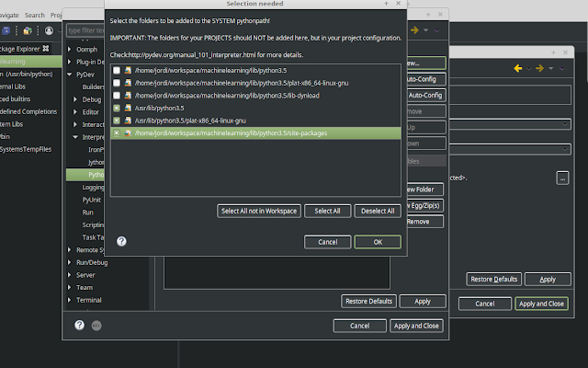Image resolution: width=588 pixels, height=368 pixels.
Task: Click the user avatar toolbar icon
Action: tap(49, 30)
